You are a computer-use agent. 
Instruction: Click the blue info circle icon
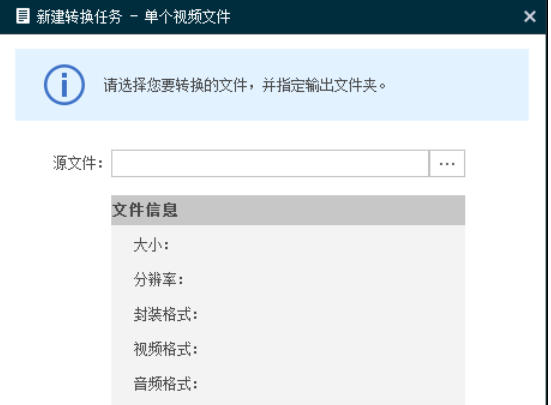tap(64, 85)
